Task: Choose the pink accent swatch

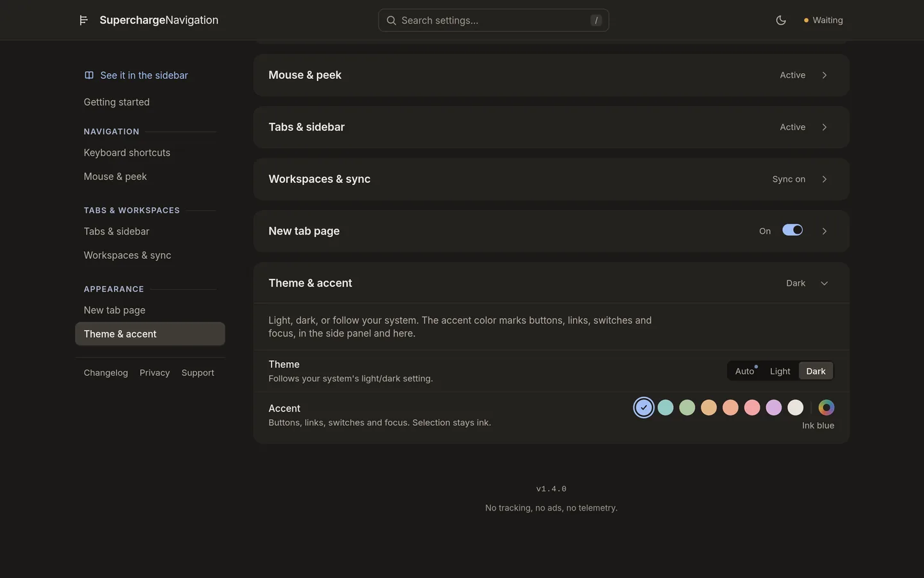Action: pos(752,407)
